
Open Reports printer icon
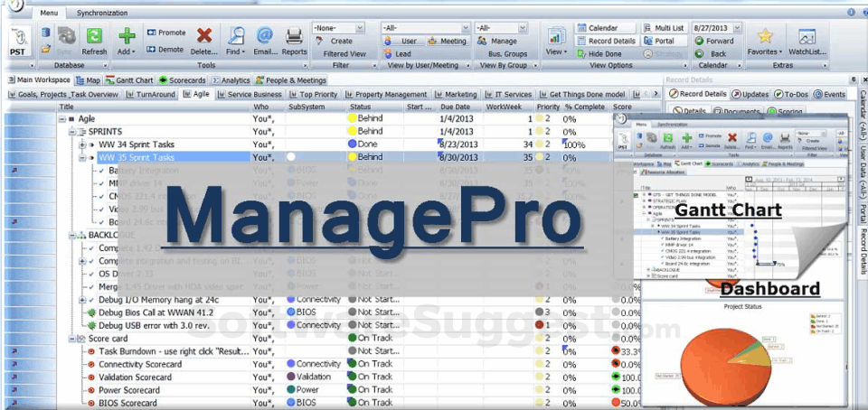[x=294, y=42]
